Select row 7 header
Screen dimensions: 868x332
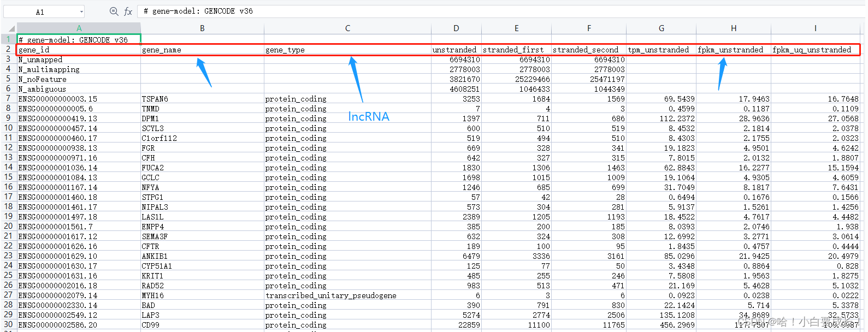pyautogui.click(x=9, y=98)
